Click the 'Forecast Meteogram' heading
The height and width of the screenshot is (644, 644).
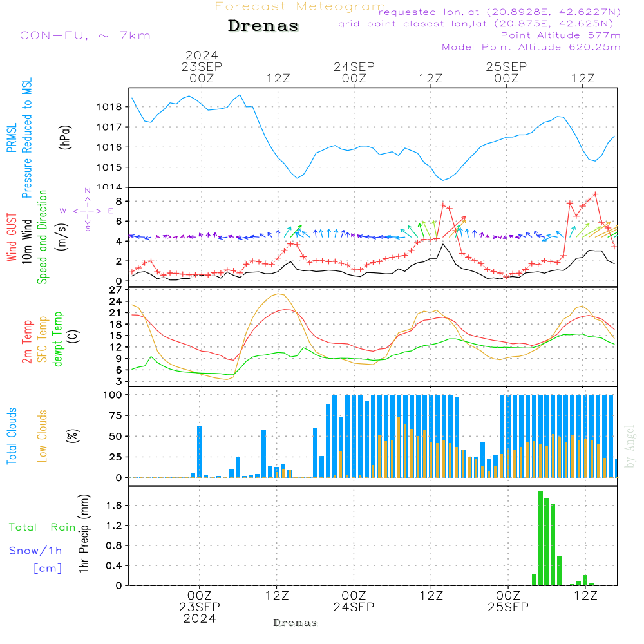coord(300,6)
